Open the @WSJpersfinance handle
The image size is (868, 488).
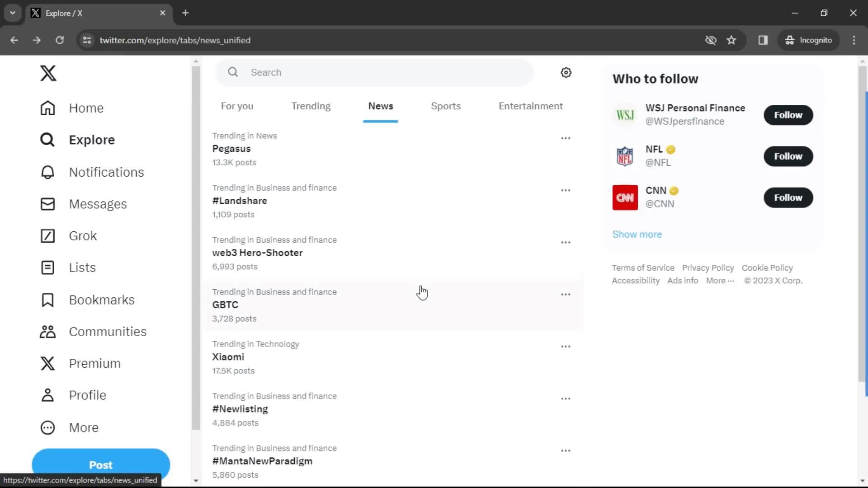(x=684, y=122)
